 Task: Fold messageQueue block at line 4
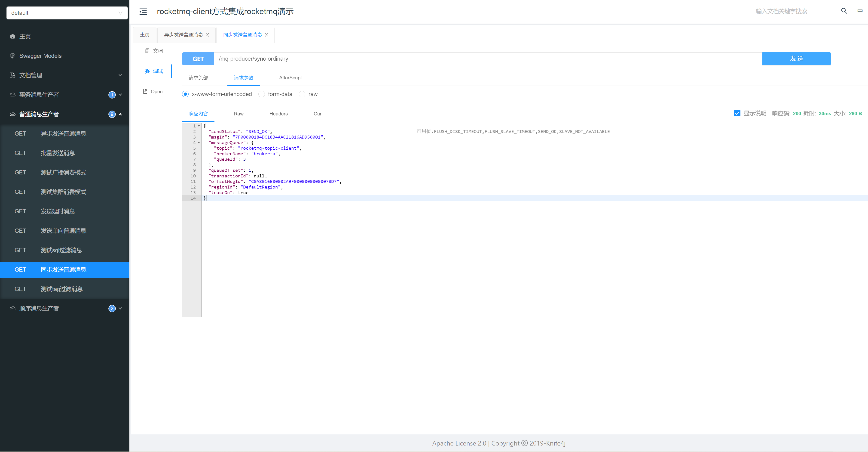click(199, 143)
